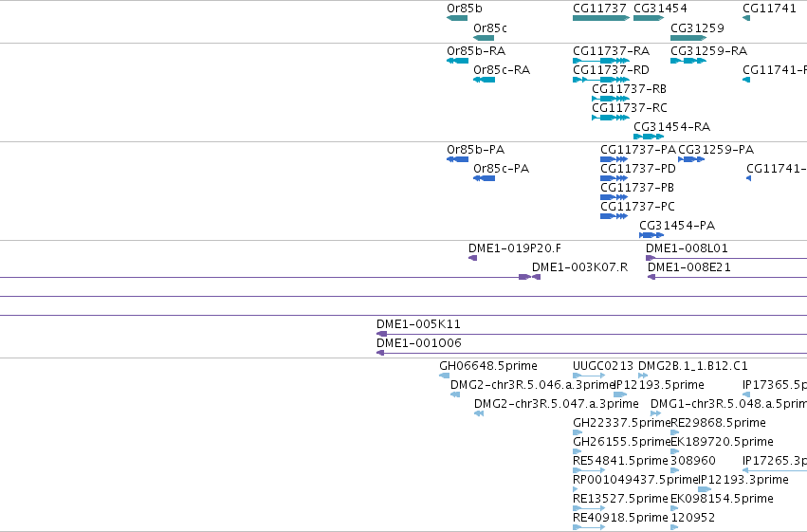The height and width of the screenshot is (532, 807).
Task: Open the CG31454-RA transcript label
Action: pyautogui.click(x=672, y=126)
